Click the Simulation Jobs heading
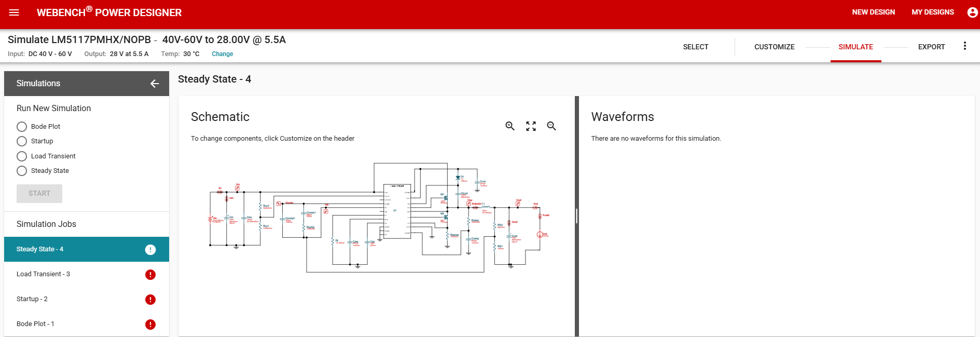The width and height of the screenshot is (980, 337). pyautogui.click(x=46, y=224)
